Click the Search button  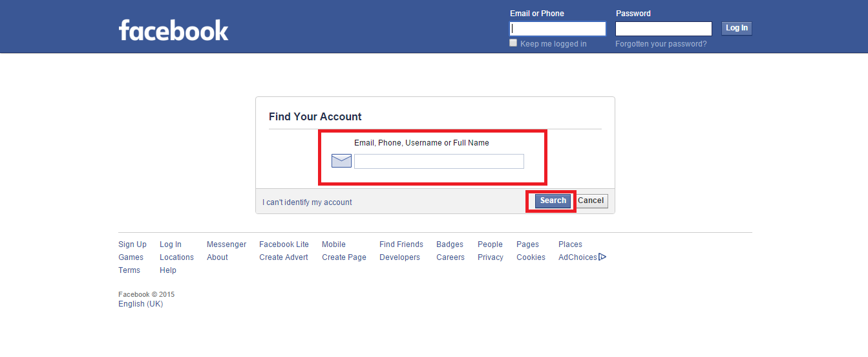click(553, 200)
